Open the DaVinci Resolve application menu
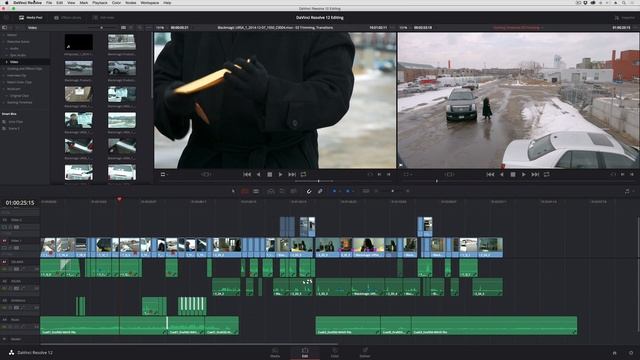 [x=28, y=2]
